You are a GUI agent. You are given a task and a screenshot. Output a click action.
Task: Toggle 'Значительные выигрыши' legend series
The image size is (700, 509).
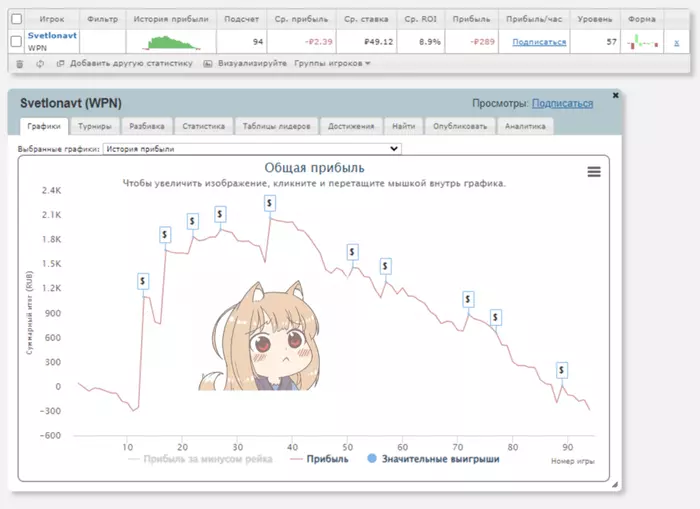coord(433,459)
